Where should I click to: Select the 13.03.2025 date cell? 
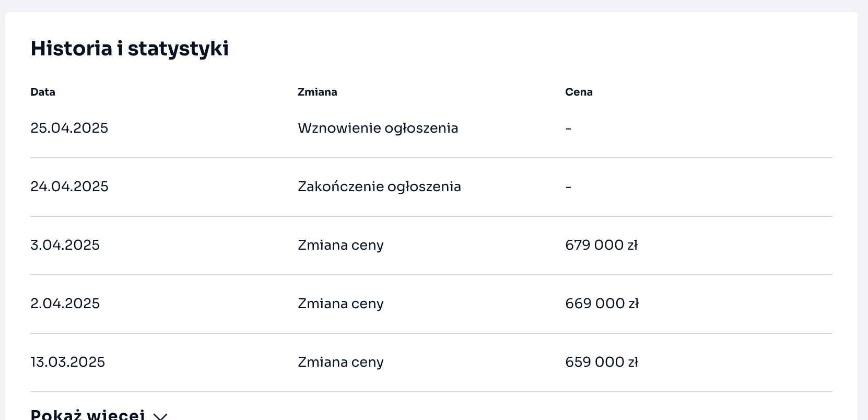point(68,362)
